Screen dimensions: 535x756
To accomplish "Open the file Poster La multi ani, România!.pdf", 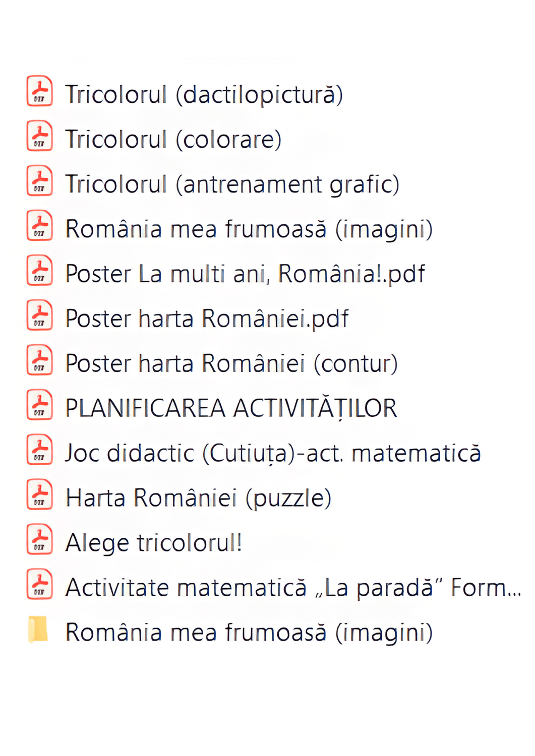I will [245, 274].
